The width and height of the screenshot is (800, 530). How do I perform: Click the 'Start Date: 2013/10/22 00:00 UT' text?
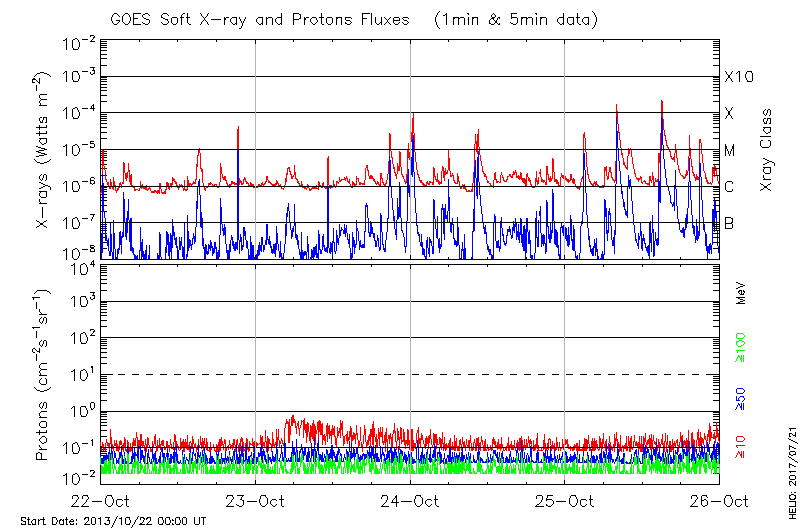coord(113,522)
